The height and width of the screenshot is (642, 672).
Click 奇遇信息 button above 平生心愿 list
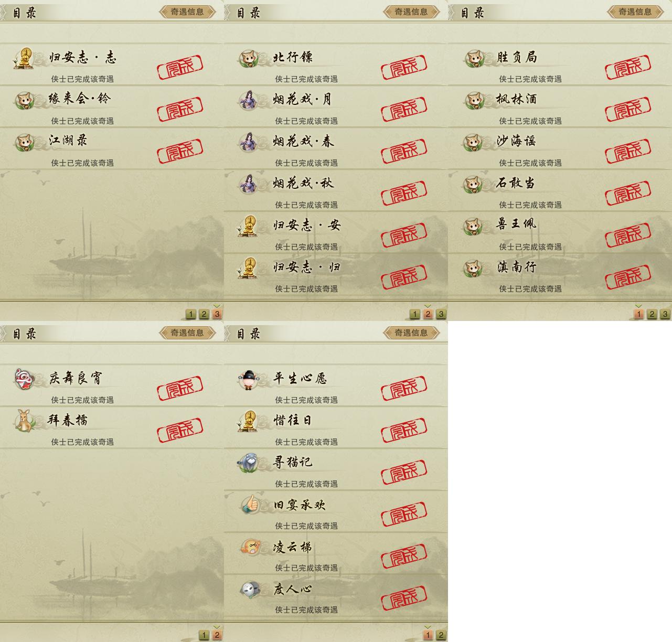coord(411,333)
